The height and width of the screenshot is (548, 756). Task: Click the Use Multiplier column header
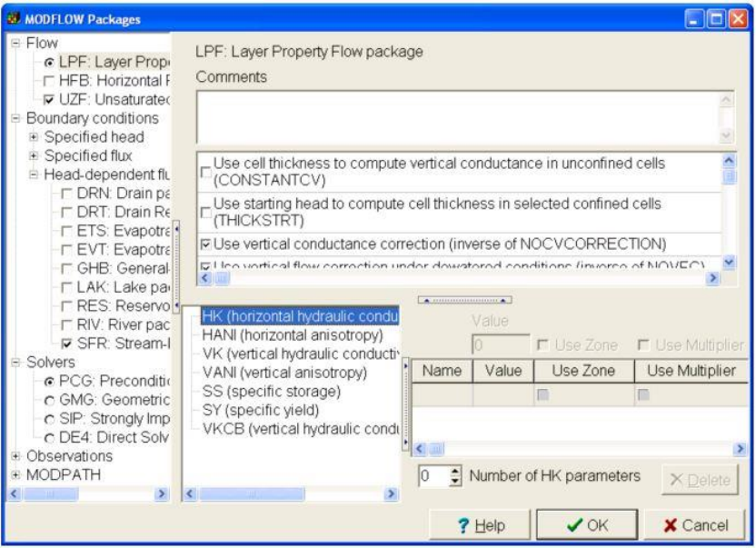pos(691,371)
